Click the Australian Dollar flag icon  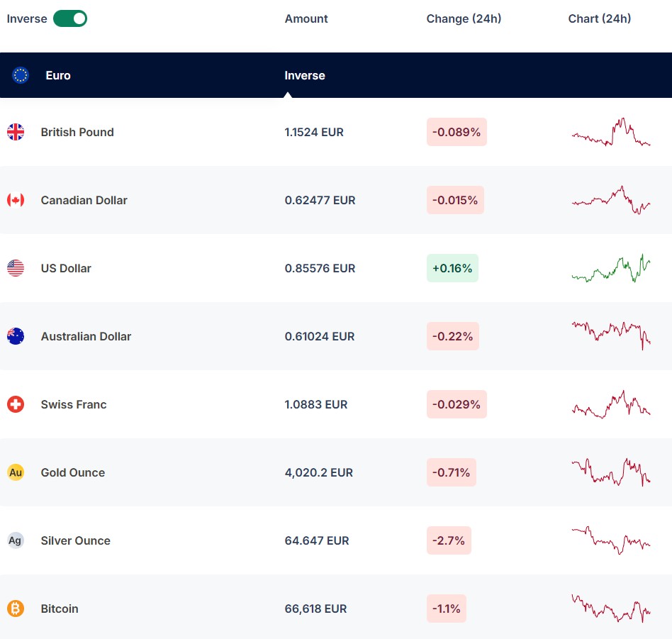tap(16, 336)
